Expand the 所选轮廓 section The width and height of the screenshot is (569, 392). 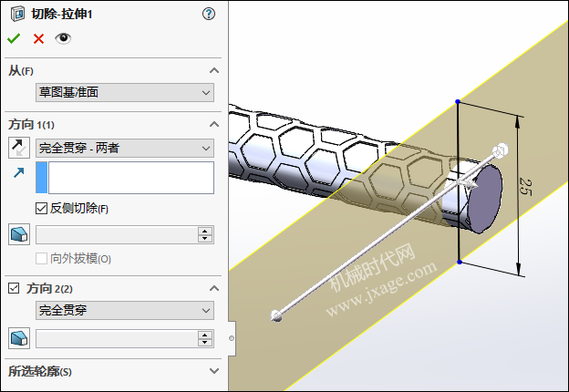click(214, 371)
